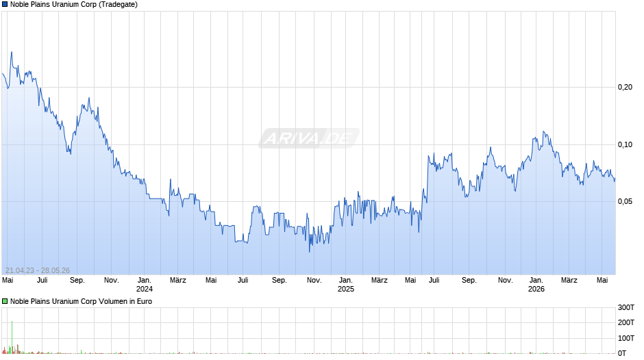The height and width of the screenshot is (360, 644).
Task: Click the 'Jan.' label above 2025
Action: pyautogui.click(x=346, y=281)
